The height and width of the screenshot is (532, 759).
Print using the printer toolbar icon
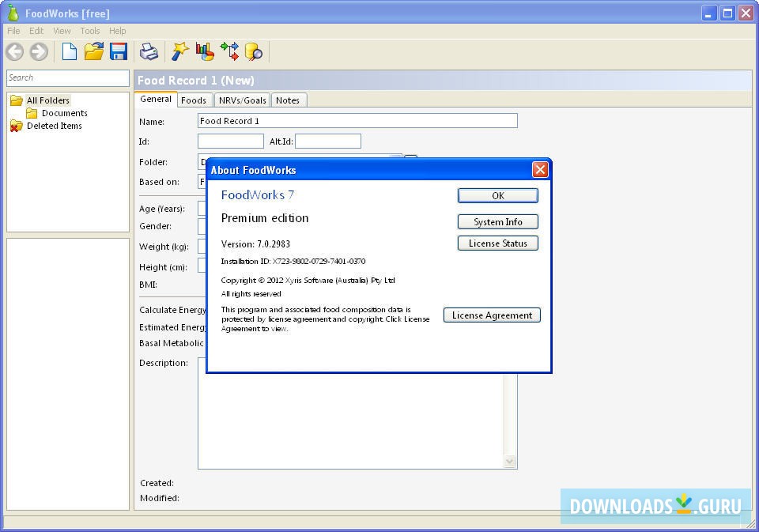(x=149, y=51)
